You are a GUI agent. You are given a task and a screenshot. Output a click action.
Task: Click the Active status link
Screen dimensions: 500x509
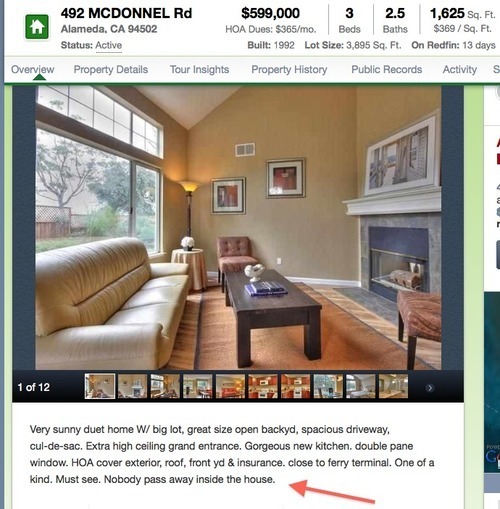click(x=109, y=45)
